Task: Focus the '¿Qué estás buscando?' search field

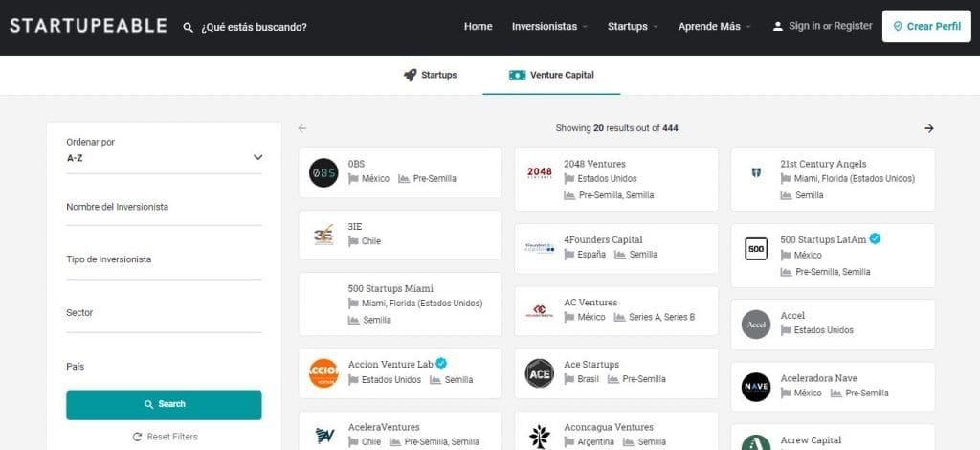Action: [254, 27]
